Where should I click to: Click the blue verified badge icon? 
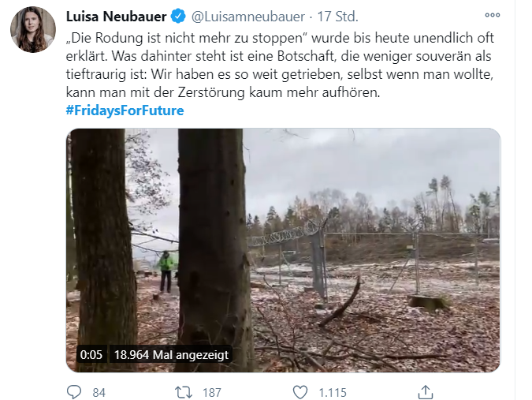[x=178, y=17]
